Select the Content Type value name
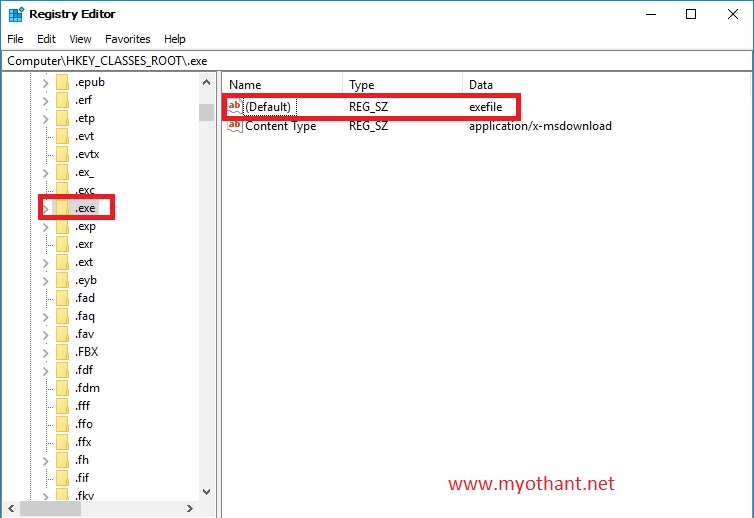The height and width of the screenshot is (518, 754). [x=281, y=126]
